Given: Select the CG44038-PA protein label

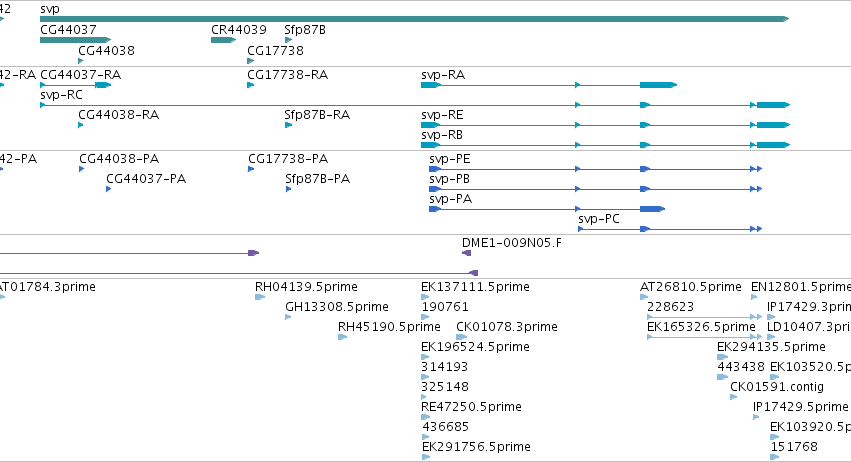Looking at the screenshot, I should (119, 159).
